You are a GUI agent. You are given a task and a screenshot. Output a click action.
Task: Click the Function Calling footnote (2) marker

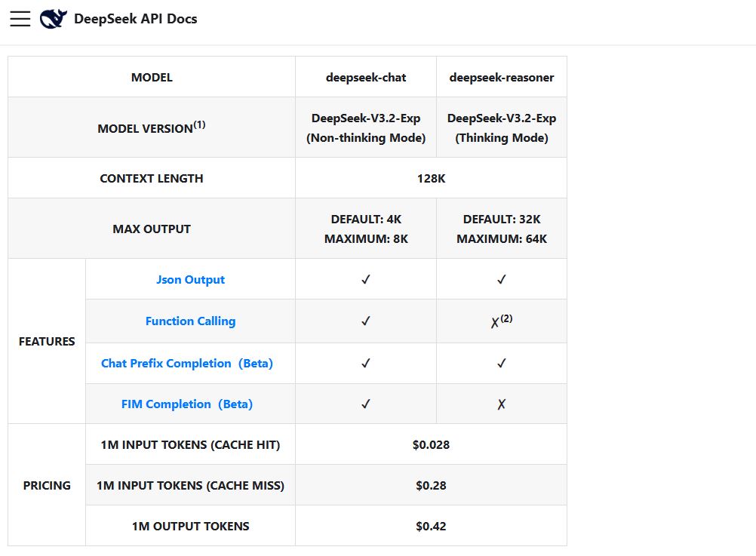[x=506, y=315]
